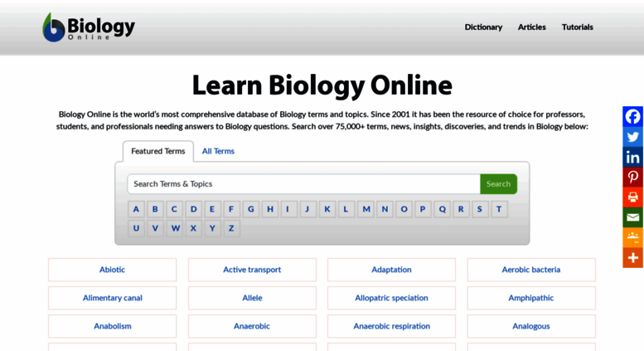Image resolution: width=644 pixels, height=351 pixels.
Task: Browse terms starting with letter X
Action: 193,228
